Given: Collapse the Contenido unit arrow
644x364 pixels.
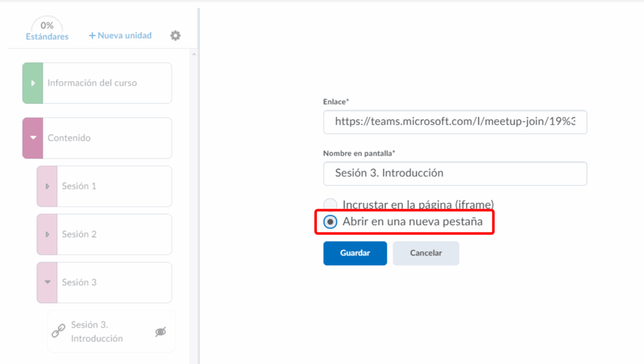Looking at the screenshot, I should pos(33,138).
